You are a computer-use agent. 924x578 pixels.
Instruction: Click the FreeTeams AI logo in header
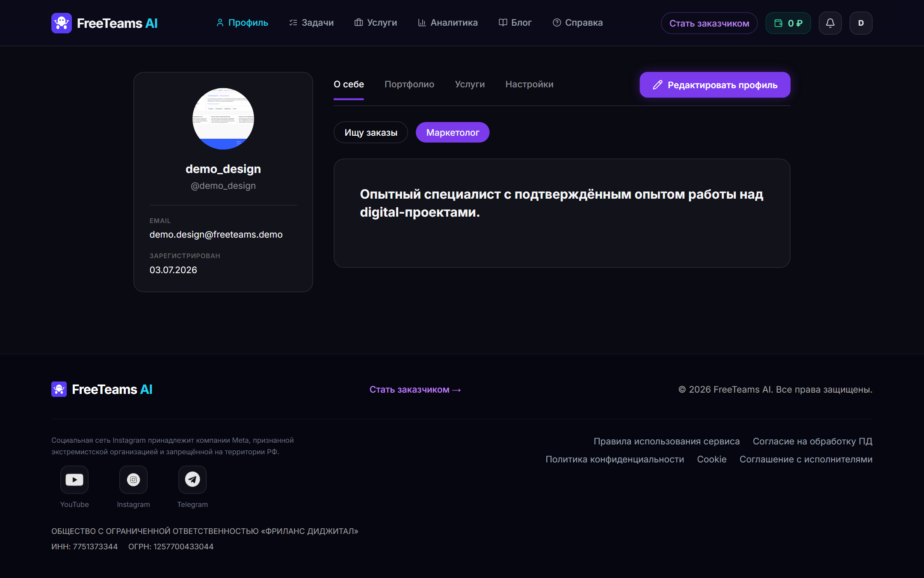pyautogui.click(x=104, y=23)
